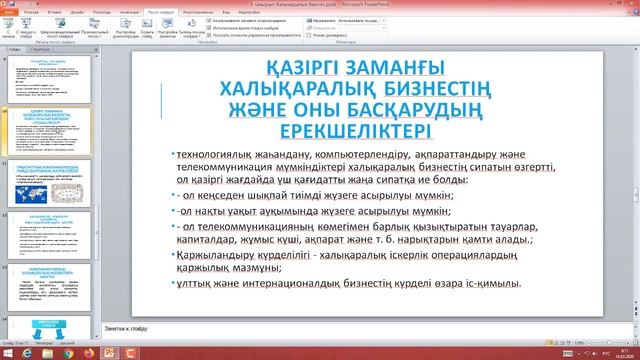
Task: Go to next slide via double-arrow button
Action: 636,314
